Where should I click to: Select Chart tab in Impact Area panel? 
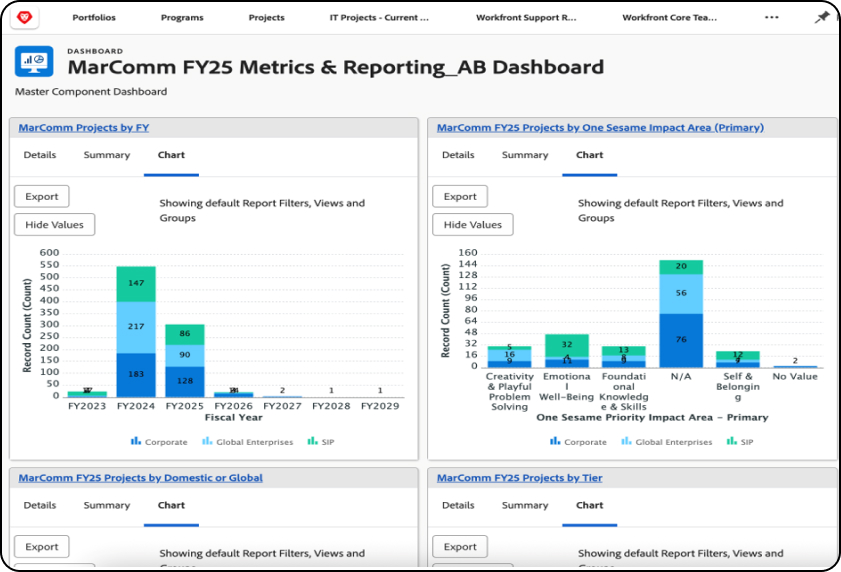589,155
